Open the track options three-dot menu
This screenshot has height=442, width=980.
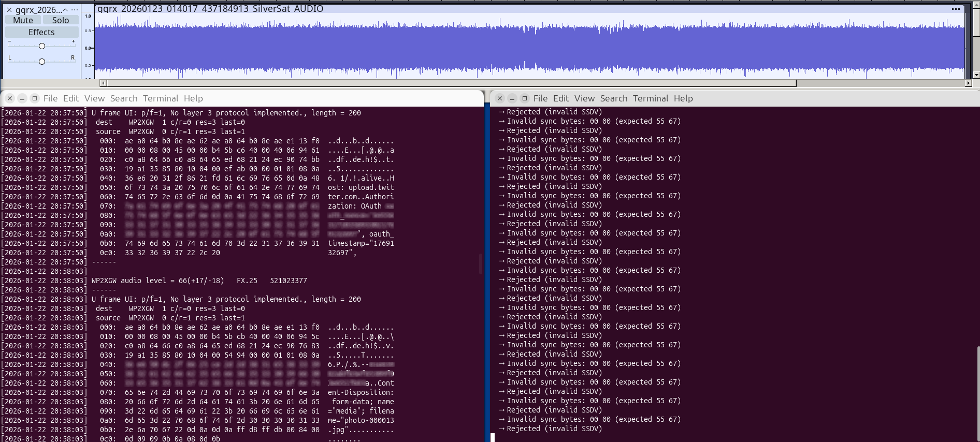[x=75, y=10]
